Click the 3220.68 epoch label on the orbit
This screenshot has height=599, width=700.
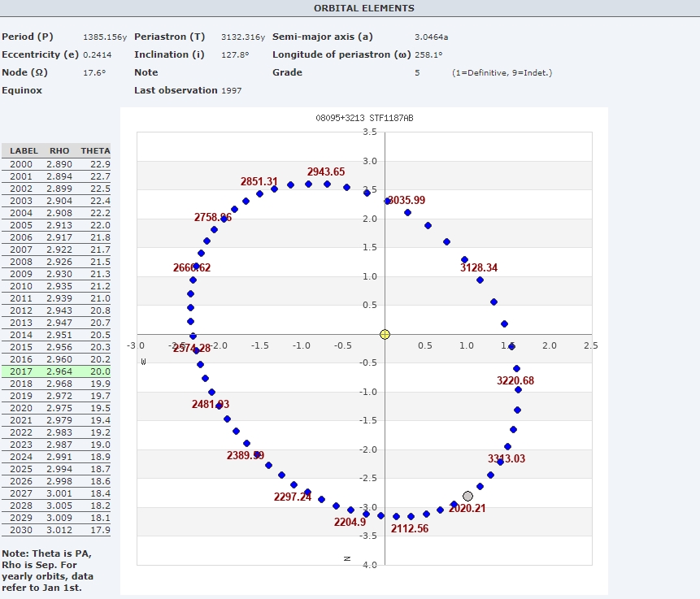pyautogui.click(x=515, y=380)
